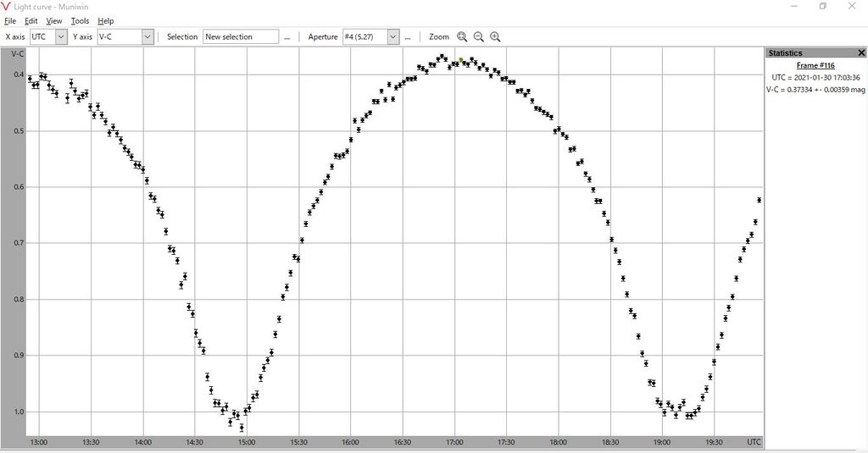Click the 15:00 time axis label

pos(247,443)
